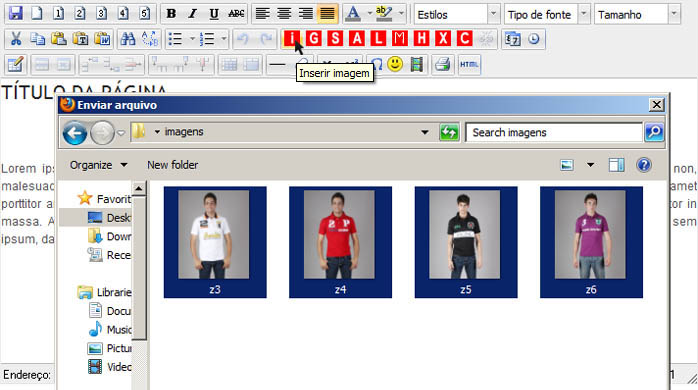Screen dimensions: 698x390
Task: Toggle justified text alignment
Action: tap(327, 13)
